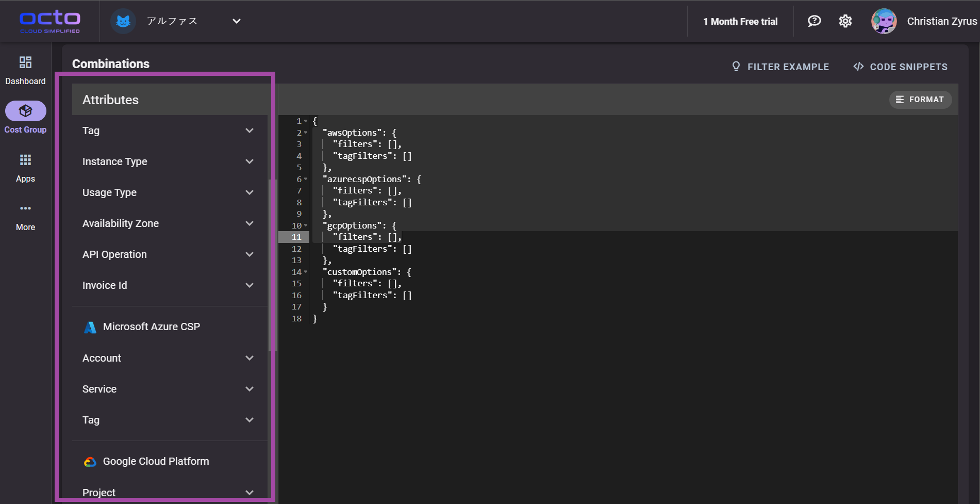Click the Code Snippets brackets icon
Screen dimensions: 980x504
(858, 67)
